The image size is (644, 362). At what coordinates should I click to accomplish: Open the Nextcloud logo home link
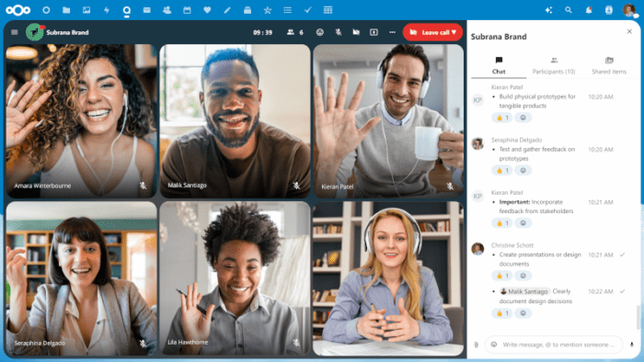[x=18, y=10]
